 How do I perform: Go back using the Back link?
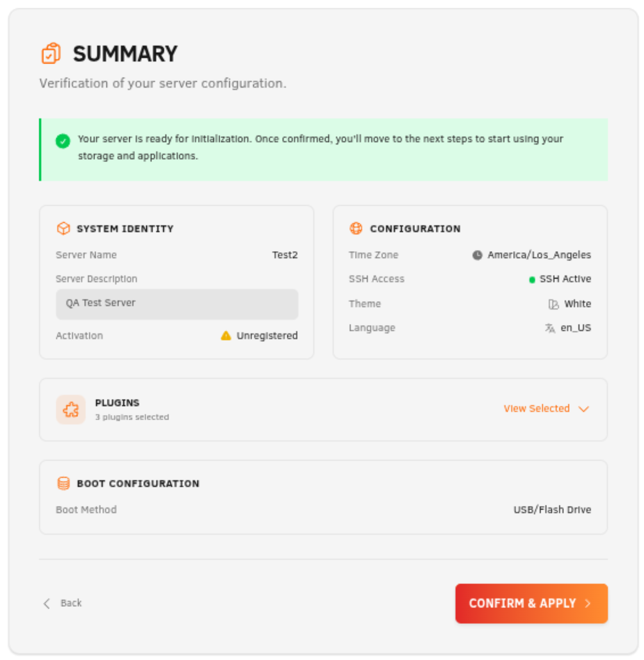pyautogui.click(x=63, y=603)
